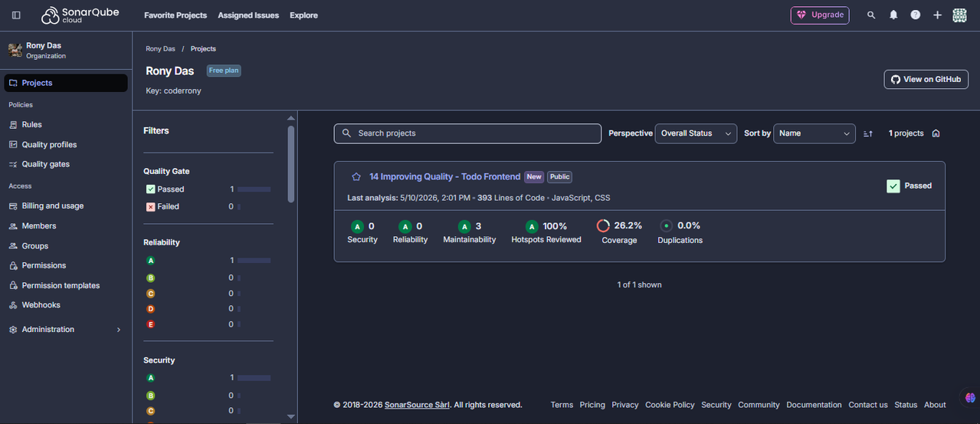The image size is (980, 424).
Task: Select Projects in the sidebar
Action: point(66,83)
